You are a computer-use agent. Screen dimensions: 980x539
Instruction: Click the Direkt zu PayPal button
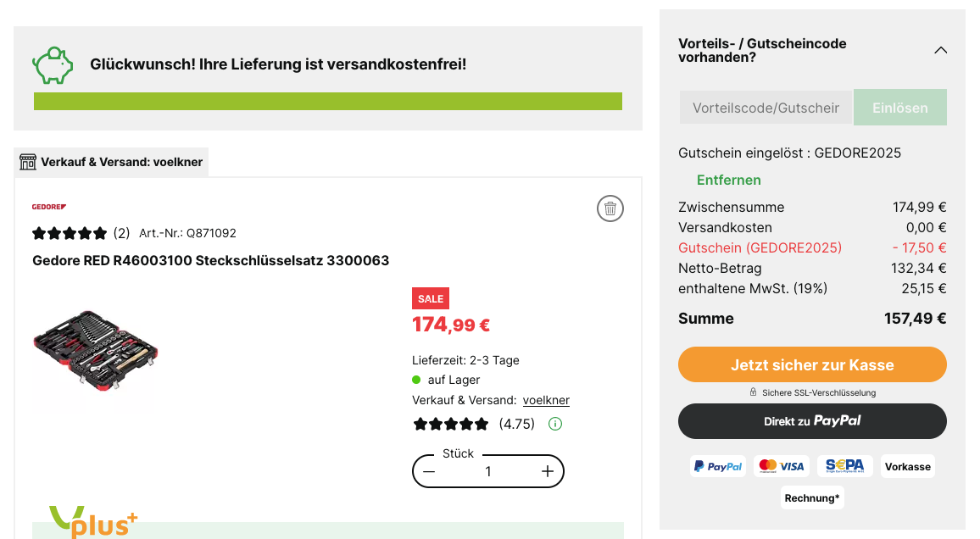pyautogui.click(x=812, y=421)
